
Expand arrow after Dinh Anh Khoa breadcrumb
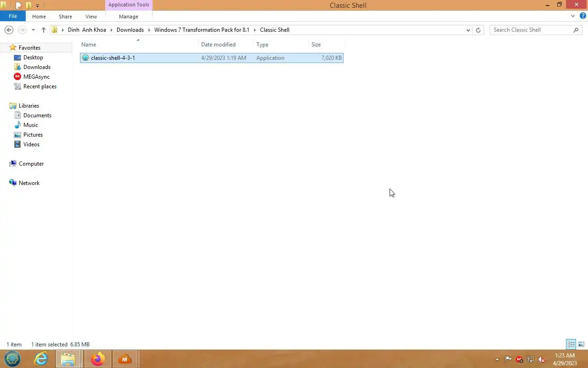click(x=112, y=30)
